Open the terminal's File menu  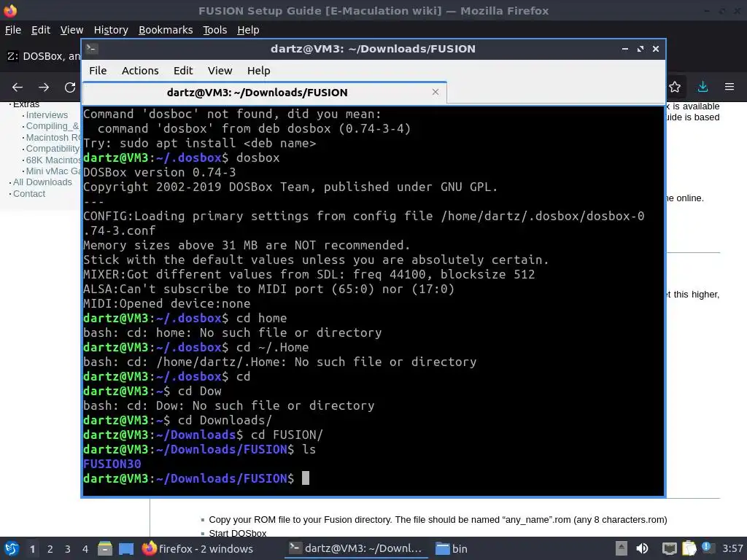click(x=98, y=71)
